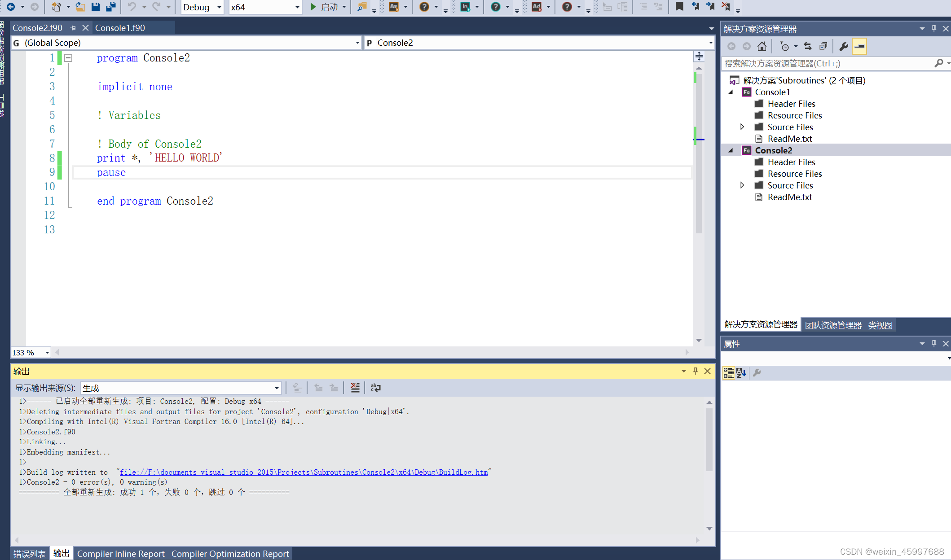
Task: Click the Save All toolbar icon
Action: click(x=110, y=7)
